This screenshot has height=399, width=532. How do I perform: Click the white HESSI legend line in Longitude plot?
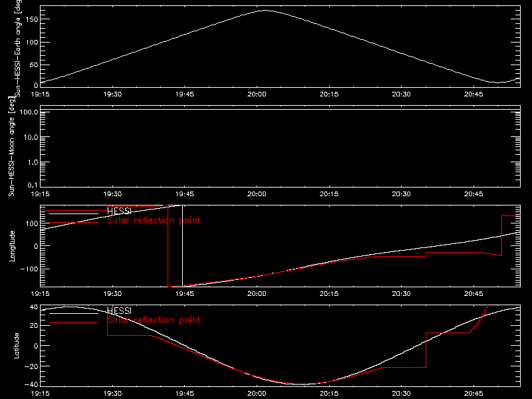(74, 213)
